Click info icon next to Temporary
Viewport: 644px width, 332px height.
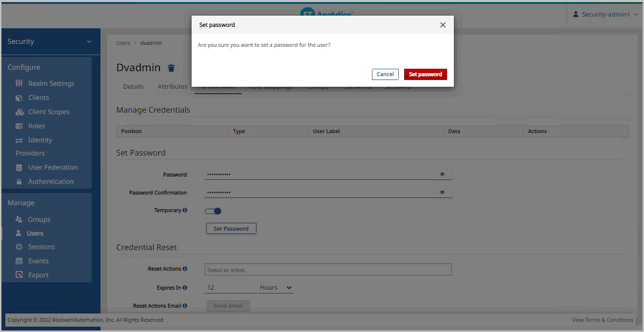(185, 210)
